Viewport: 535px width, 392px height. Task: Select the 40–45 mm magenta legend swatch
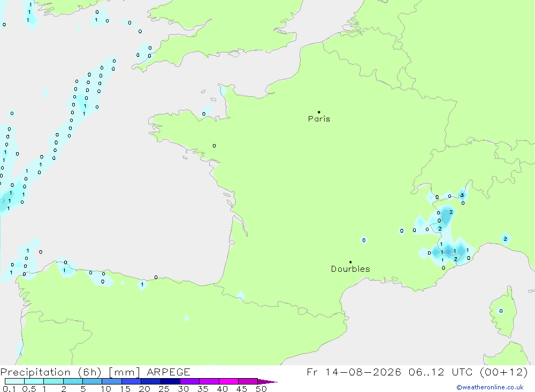click(228, 381)
